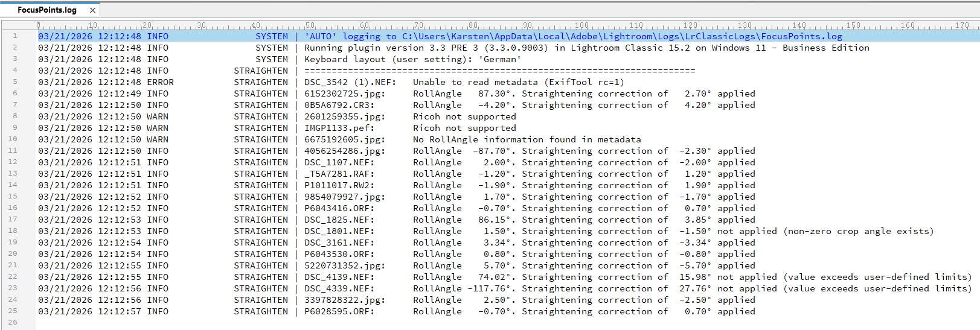Click the Lightroom log file path on line 1
The width and height of the screenshot is (980, 330).
[622, 36]
